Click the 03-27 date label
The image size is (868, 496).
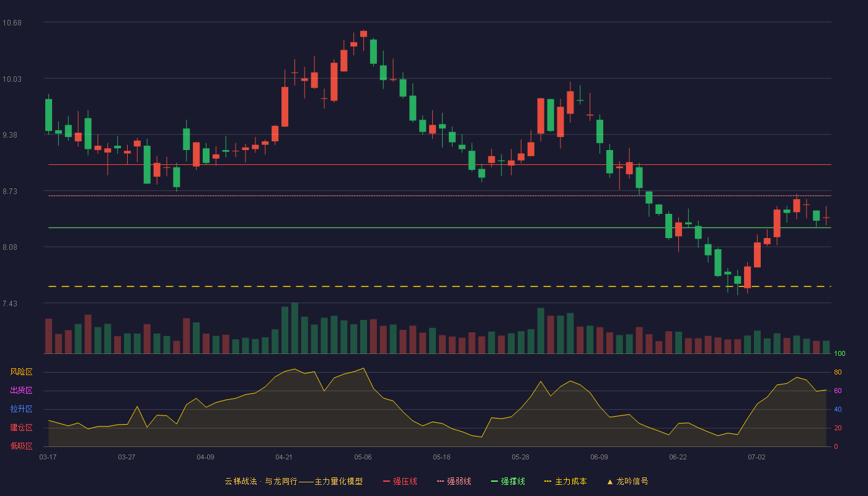point(126,457)
